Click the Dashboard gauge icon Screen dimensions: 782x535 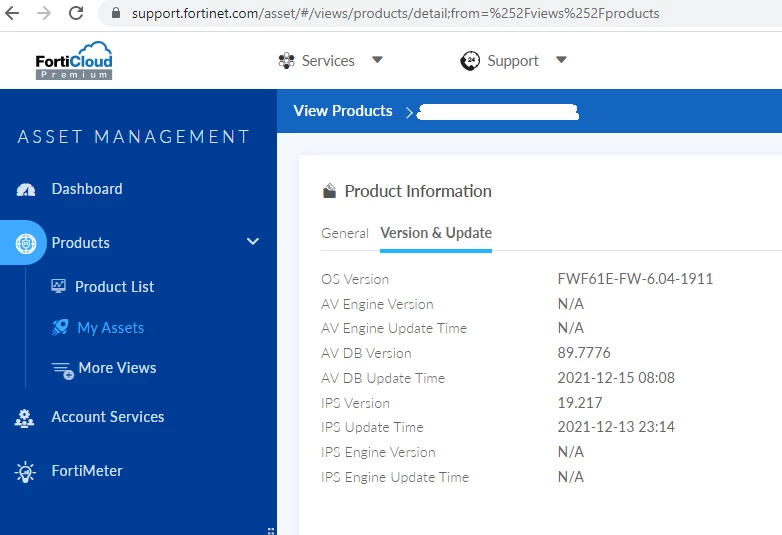coord(26,189)
